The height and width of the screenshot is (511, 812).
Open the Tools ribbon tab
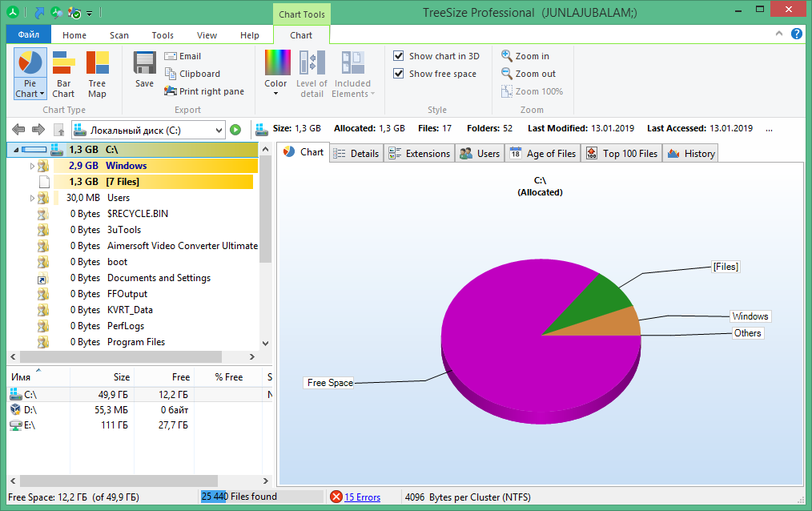pyautogui.click(x=163, y=35)
